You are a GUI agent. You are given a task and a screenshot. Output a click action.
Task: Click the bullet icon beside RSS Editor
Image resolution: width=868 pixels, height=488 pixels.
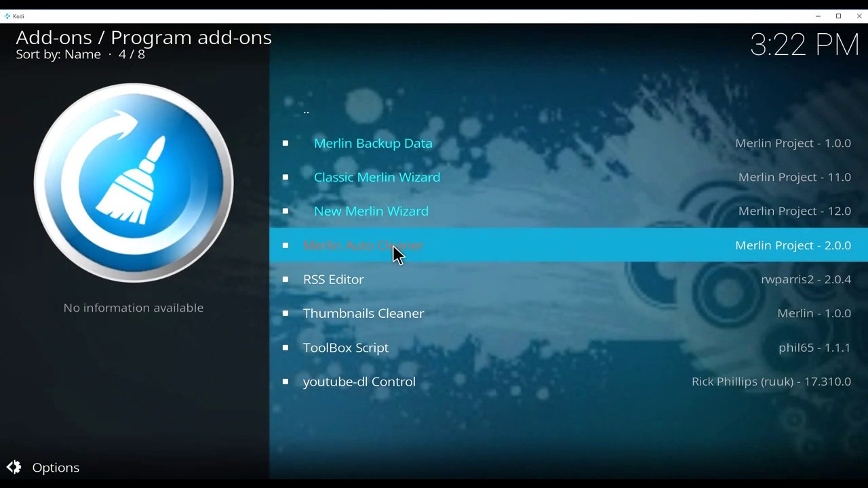(x=285, y=279)
